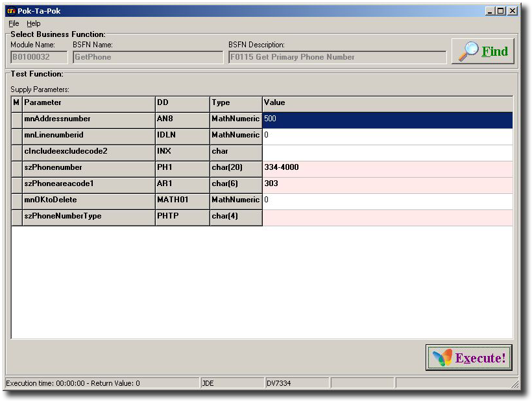The image size is (532, 402).
Task: Select the mnOKtoDelete value cell
Action: pos(387,202)
